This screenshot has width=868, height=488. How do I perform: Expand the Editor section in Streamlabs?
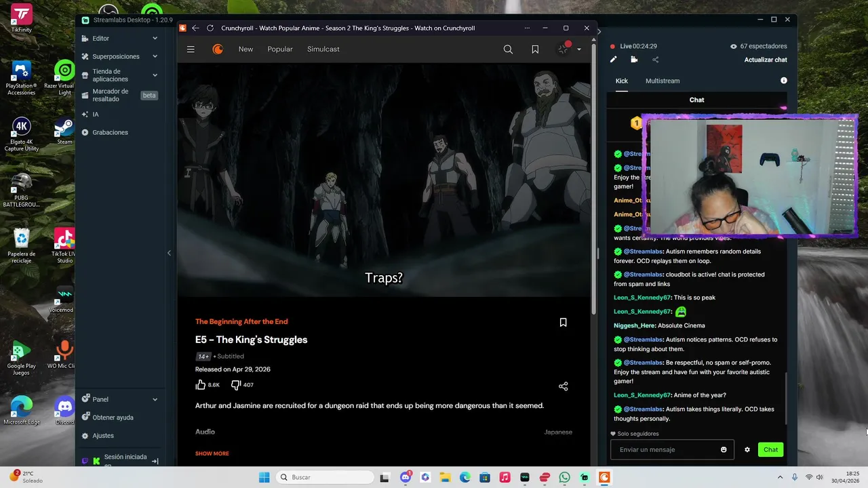(120, 39)
